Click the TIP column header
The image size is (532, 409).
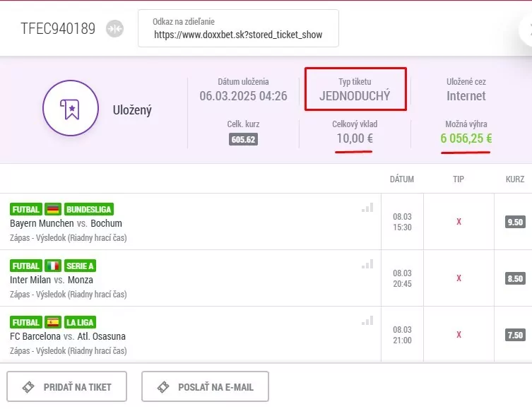click(x=459, y=179)
